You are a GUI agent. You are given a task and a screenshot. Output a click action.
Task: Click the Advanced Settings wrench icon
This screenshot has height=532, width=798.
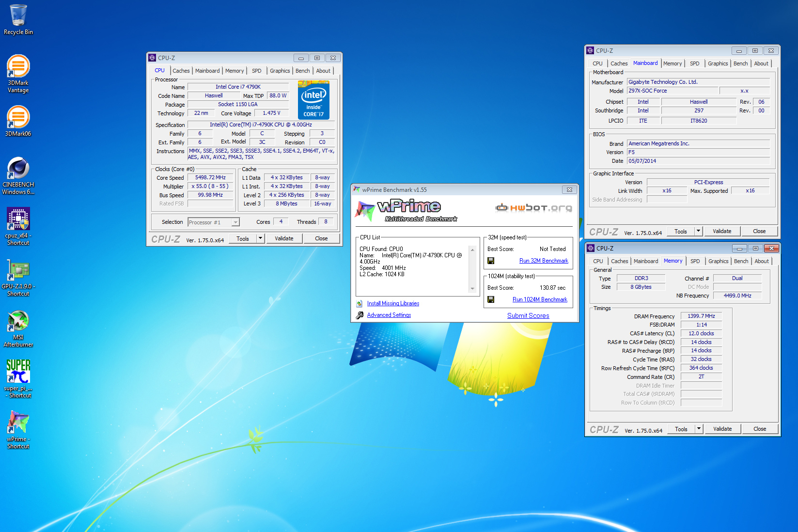point(360,315)
